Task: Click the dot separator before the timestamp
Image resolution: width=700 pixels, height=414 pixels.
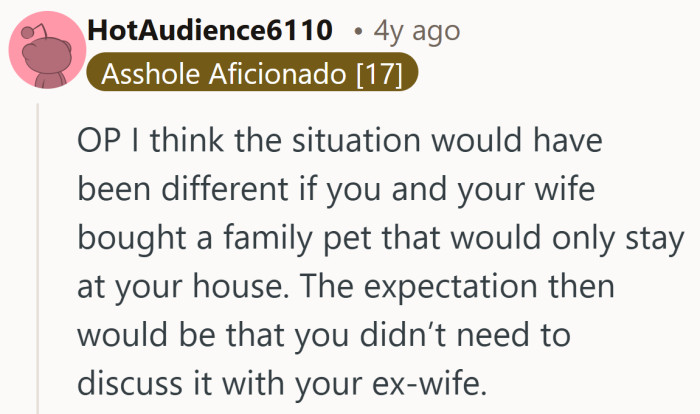Action: (x=357, y=32)
